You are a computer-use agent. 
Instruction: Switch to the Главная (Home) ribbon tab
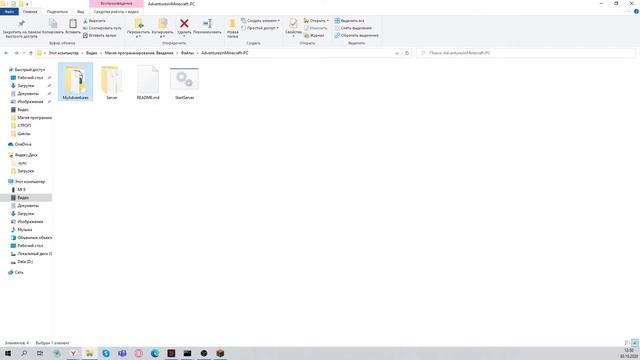click(30, 12)
